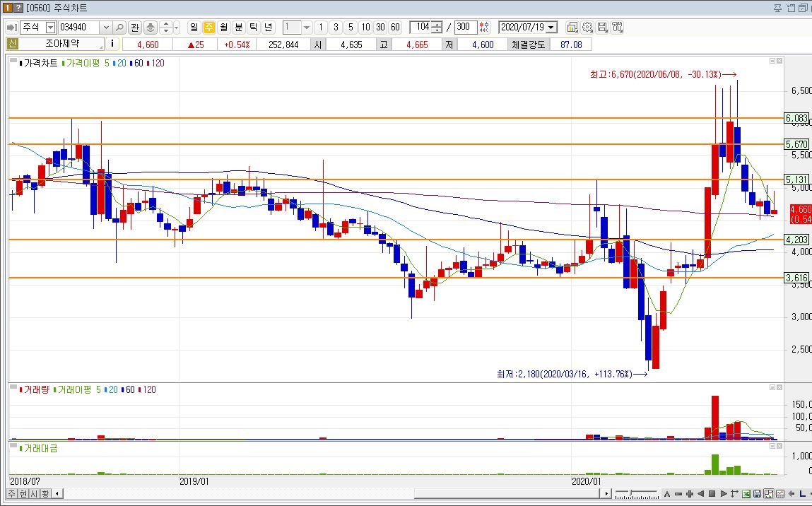Click the stop square playback icon
This screenshot has height=506, width=812.
[x=712, y=493]
